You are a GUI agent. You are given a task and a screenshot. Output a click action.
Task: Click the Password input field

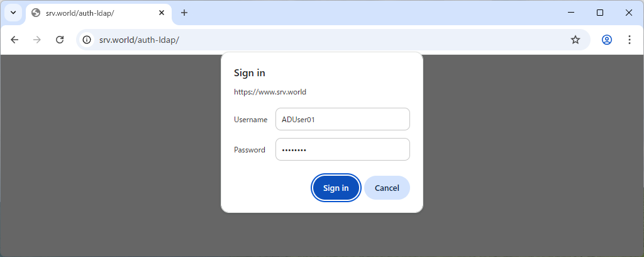click(x=343, y=149)
